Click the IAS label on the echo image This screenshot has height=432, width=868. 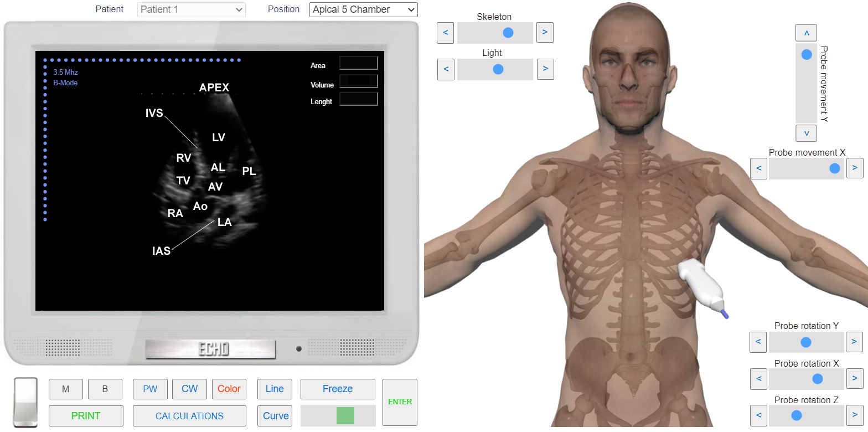tap(162, 251)
